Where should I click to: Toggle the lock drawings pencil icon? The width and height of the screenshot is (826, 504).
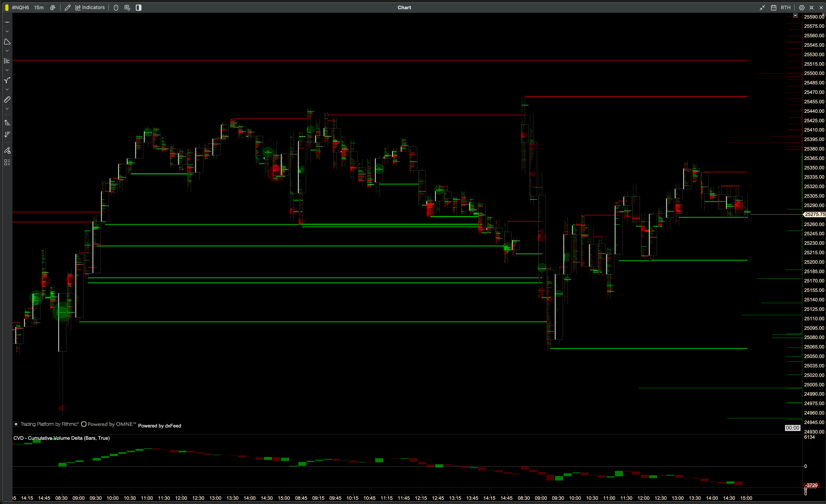point(7,150)
